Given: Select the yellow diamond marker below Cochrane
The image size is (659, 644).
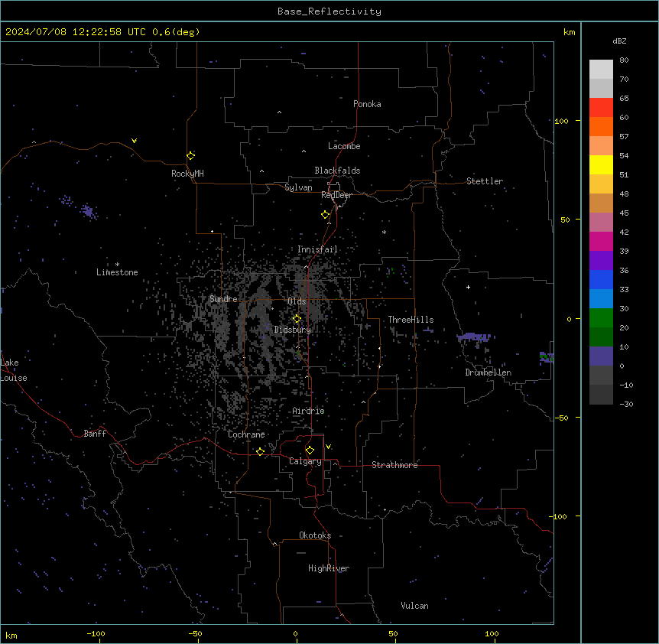Looking at the screenshot, I should [260, 451].
